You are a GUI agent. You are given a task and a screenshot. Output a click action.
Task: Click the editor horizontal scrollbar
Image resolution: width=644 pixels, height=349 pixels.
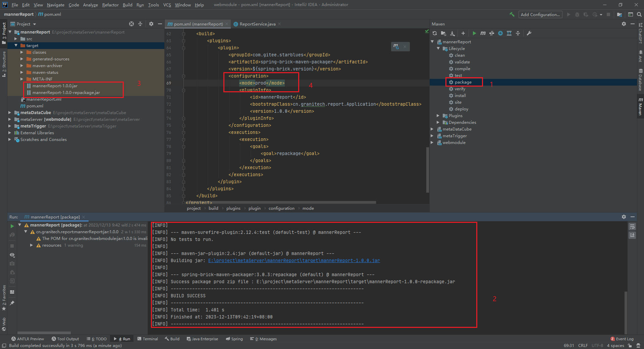(280, 202)
